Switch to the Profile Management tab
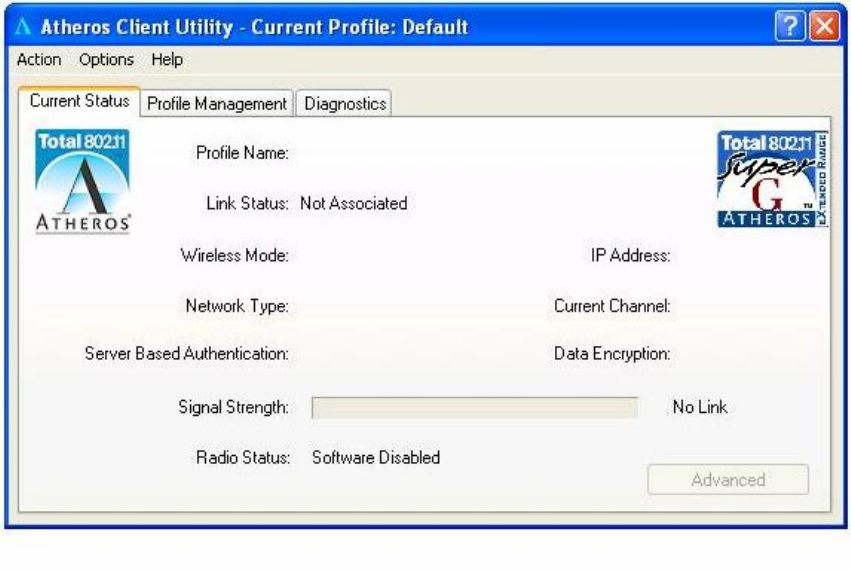Image resolution: width=851 pixels, height=571 pixels. click(217, 104)
